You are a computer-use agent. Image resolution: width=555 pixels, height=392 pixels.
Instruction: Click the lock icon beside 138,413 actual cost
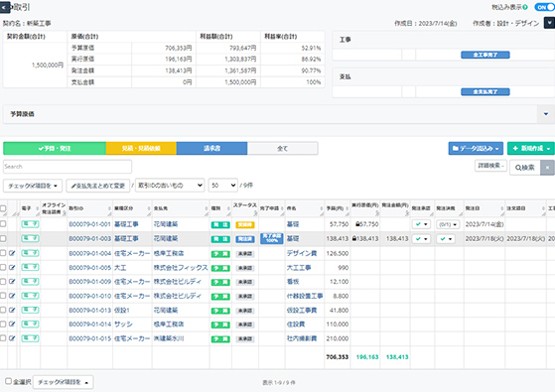[354, 238]
